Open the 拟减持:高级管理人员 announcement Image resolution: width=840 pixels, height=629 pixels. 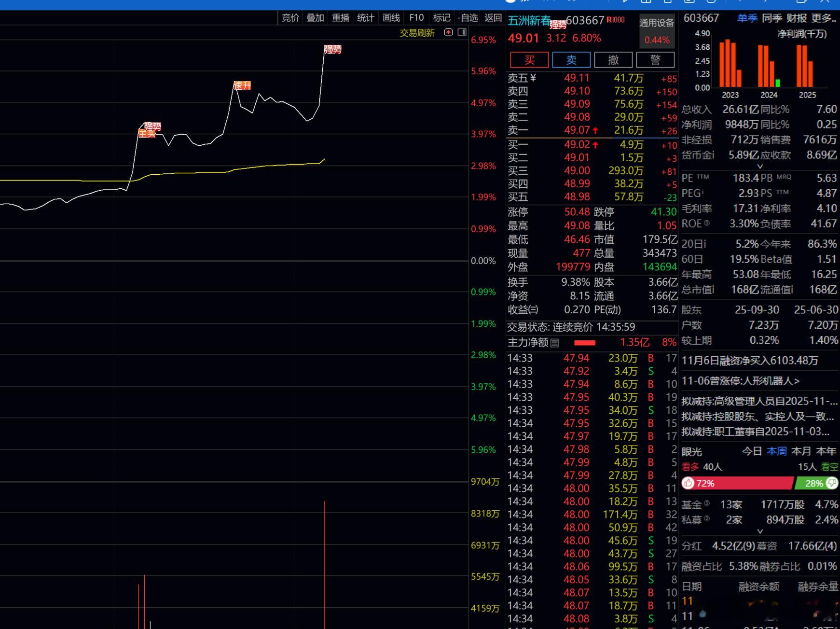(x=759, y=401)
